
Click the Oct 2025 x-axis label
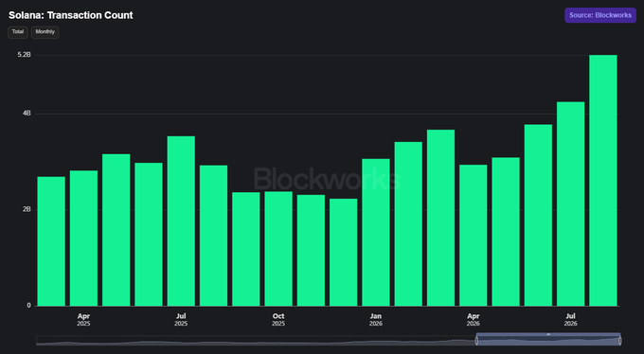(x=278, y=320)
